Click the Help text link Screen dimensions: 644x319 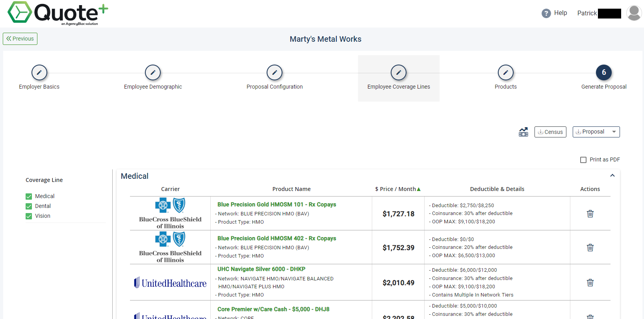560,13
